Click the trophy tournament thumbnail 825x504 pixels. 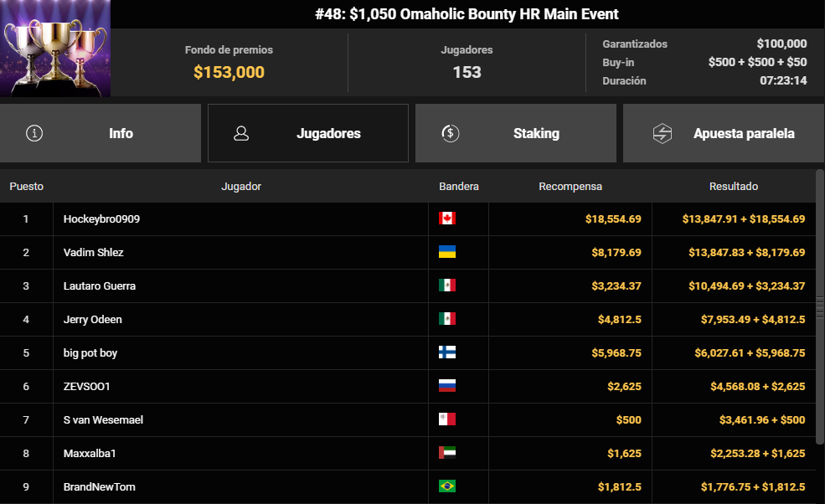coord(55,49)
